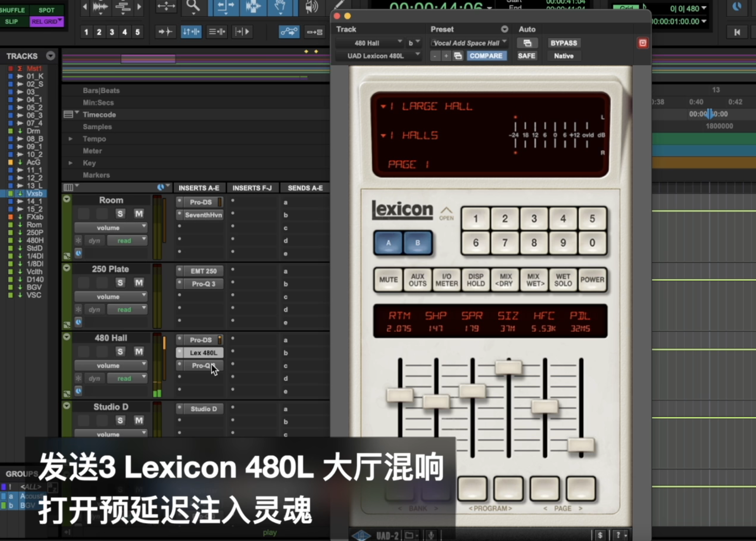This screenshot has width=756, height=541.
Task: Select the Grabber hand tool
Action: (x=280, y=6)
